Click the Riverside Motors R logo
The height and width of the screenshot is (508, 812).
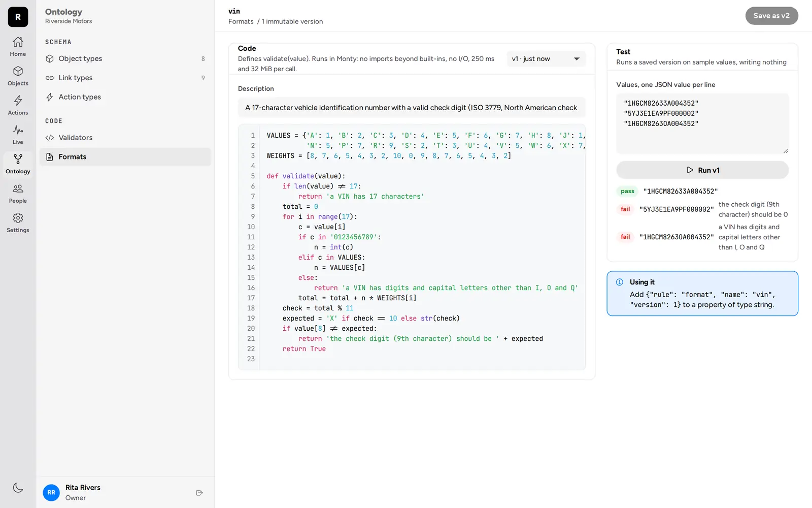18,17
